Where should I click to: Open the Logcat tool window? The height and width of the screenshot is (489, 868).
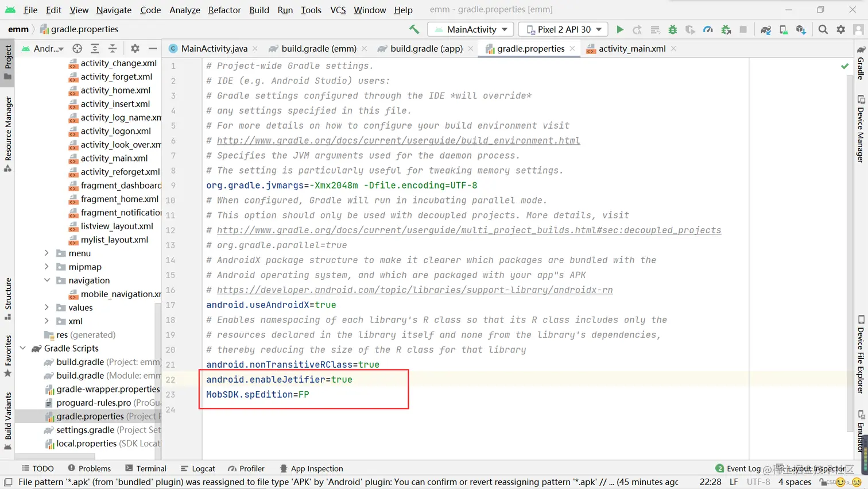198,469
